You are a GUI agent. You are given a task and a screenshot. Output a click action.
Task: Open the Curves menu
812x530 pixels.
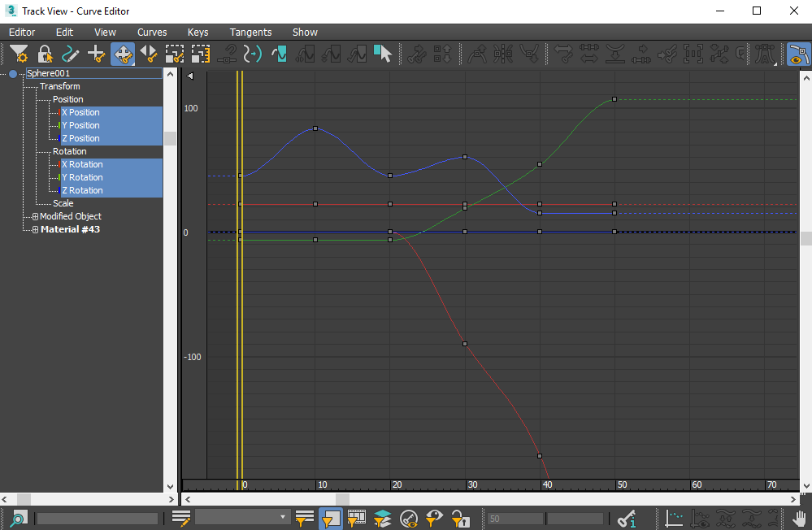coord(152,33)
